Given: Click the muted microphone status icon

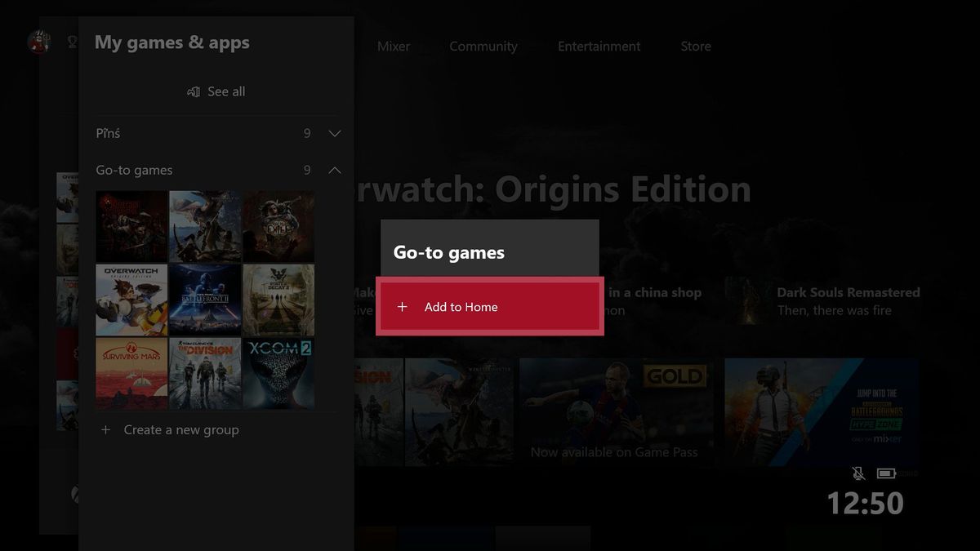Looking at the screenshot, I should (x=857, y=473).
